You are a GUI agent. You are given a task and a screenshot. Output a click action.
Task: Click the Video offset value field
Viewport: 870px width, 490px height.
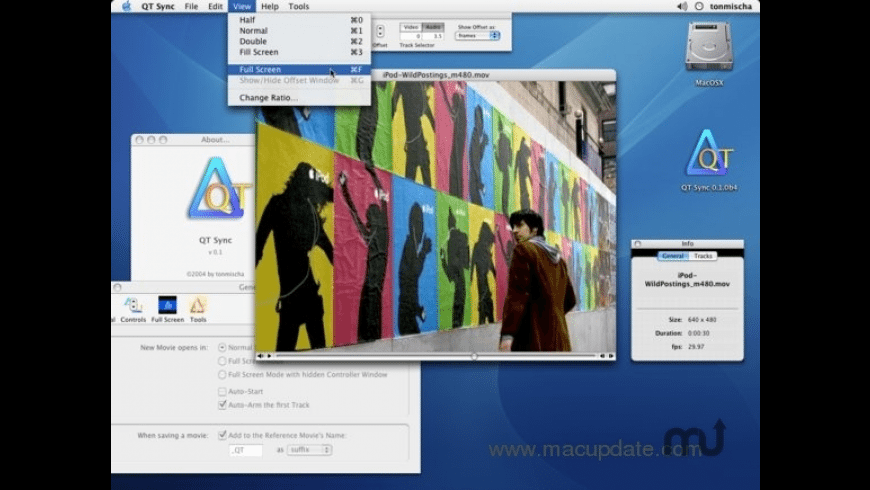click(x=411, y=36)
